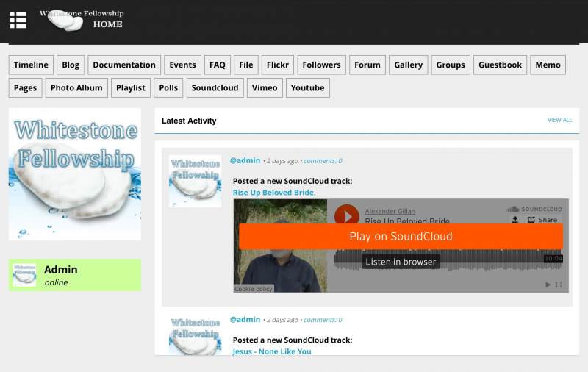
Task: Select the Youtube menu button
Action: coord(307,87)
